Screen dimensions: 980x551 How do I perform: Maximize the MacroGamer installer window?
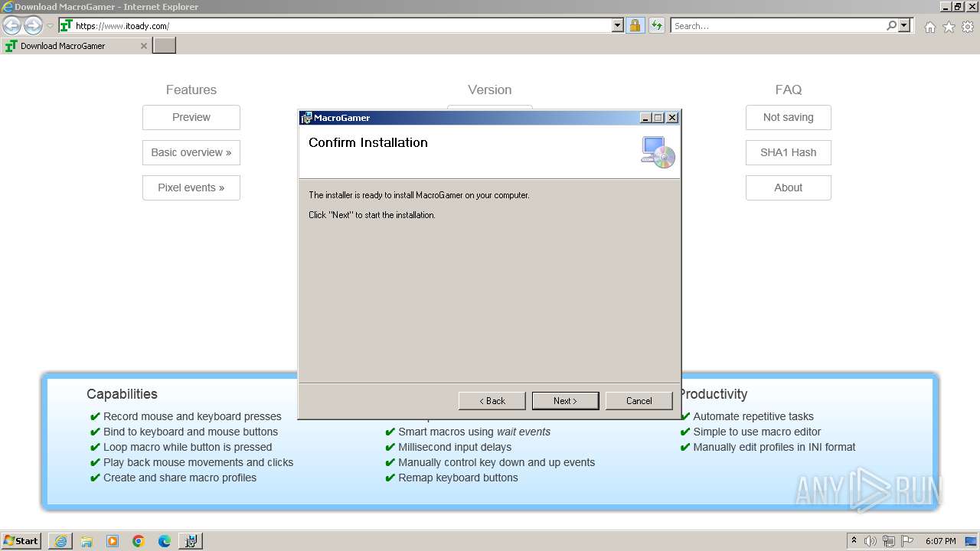tap(658, 118)
